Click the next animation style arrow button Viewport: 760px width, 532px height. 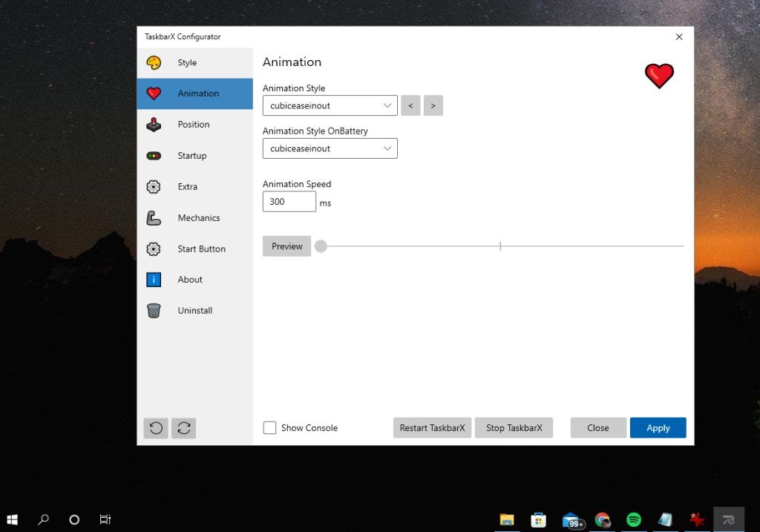(x=433, y=105)
